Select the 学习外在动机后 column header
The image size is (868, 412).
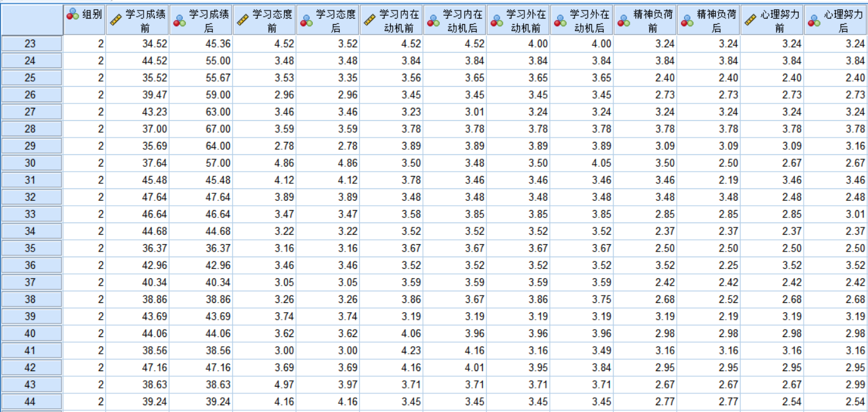point(582,20)
